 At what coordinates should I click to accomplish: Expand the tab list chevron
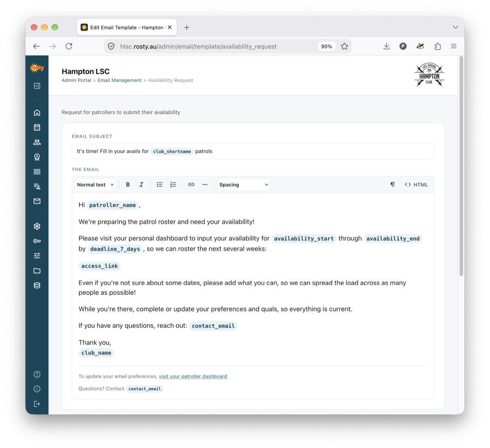(455, 27)
